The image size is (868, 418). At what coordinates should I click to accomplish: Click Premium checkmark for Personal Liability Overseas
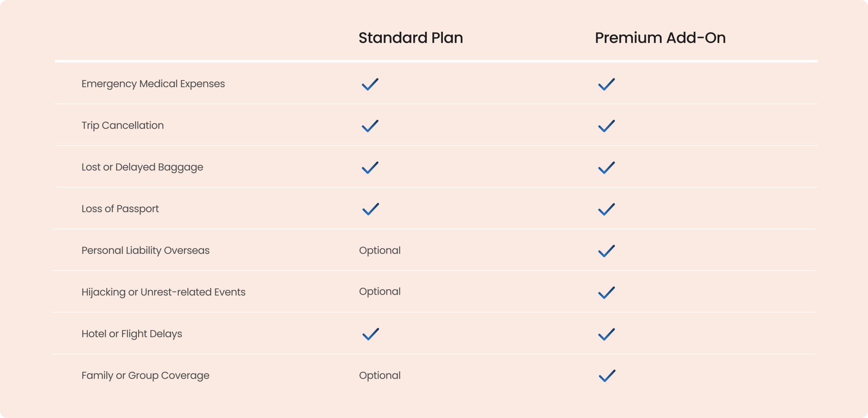(x=606, y=251)
